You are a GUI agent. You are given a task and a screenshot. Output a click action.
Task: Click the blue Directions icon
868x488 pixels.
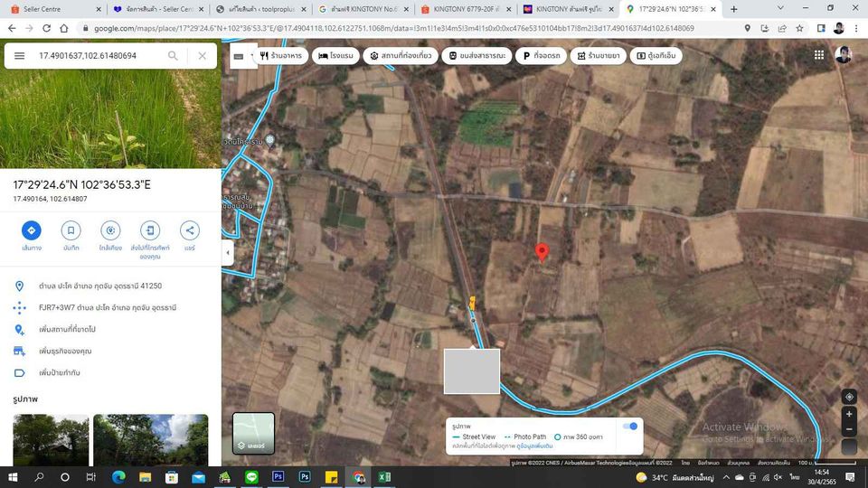coord(32,230)
